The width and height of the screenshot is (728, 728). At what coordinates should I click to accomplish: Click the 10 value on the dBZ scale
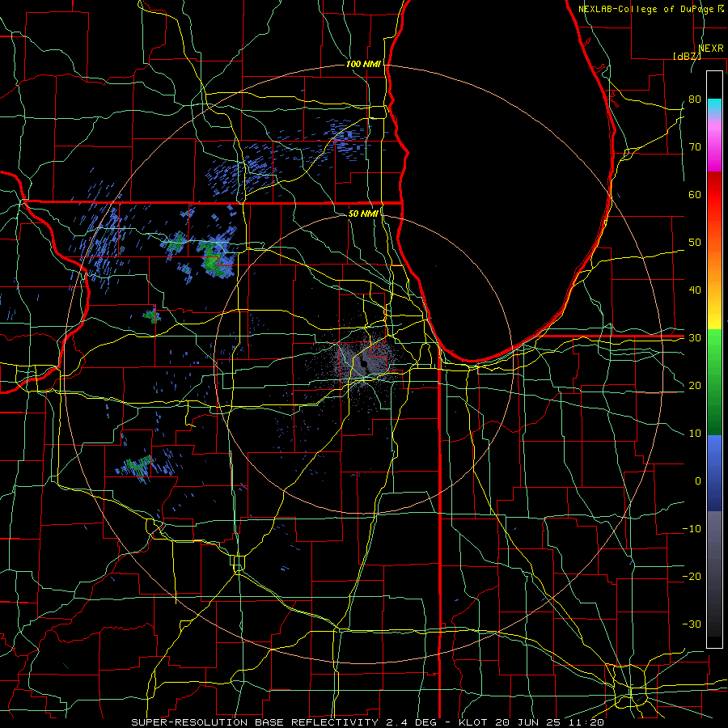click(x=695, y=434)
